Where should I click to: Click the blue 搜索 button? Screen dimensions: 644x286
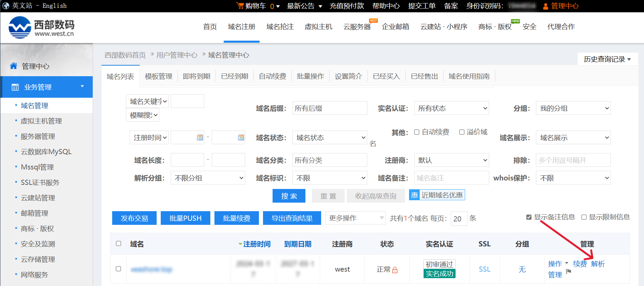289,196
